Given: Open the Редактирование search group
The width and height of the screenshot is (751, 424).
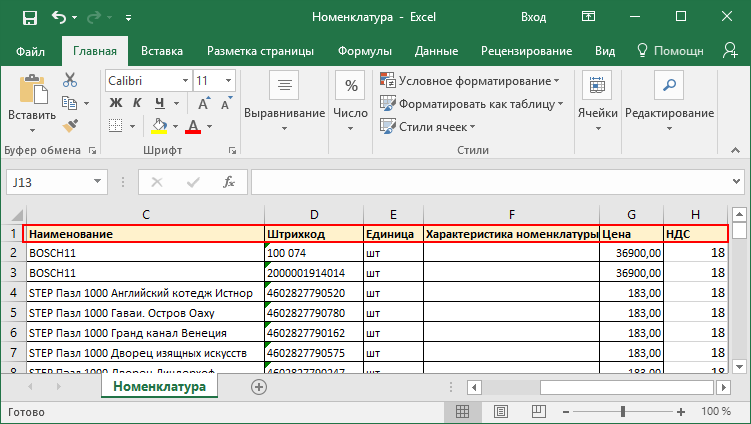Looking at the screenshot, I should (x=669, y=101).
